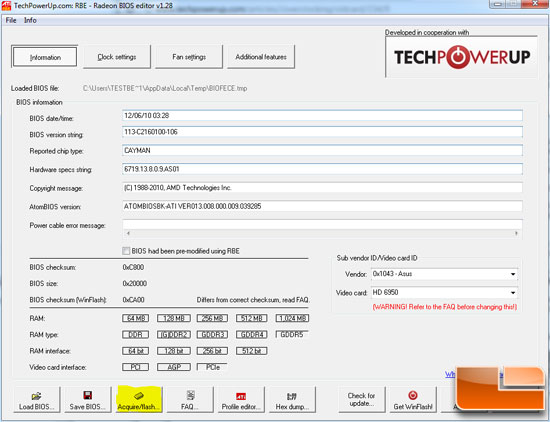Open the File menu
Image resolution: width=550 pixels, height=422 pixels.
(11, 20)
